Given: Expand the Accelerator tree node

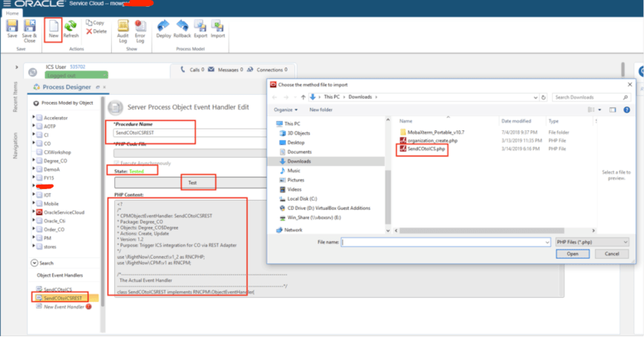Looking at the screenshot, I should (x=34, y=117).
